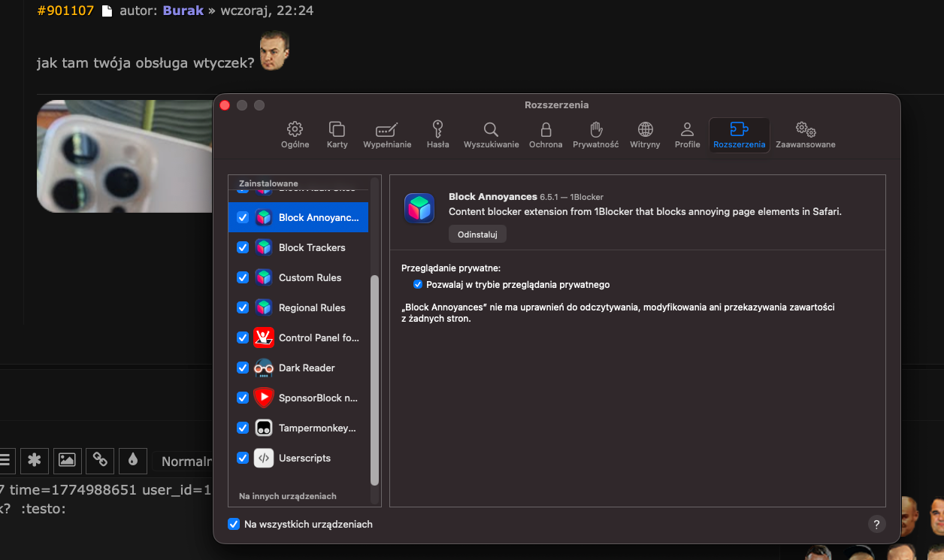Close the Rozszerzenia settings window

coord(225,105)
